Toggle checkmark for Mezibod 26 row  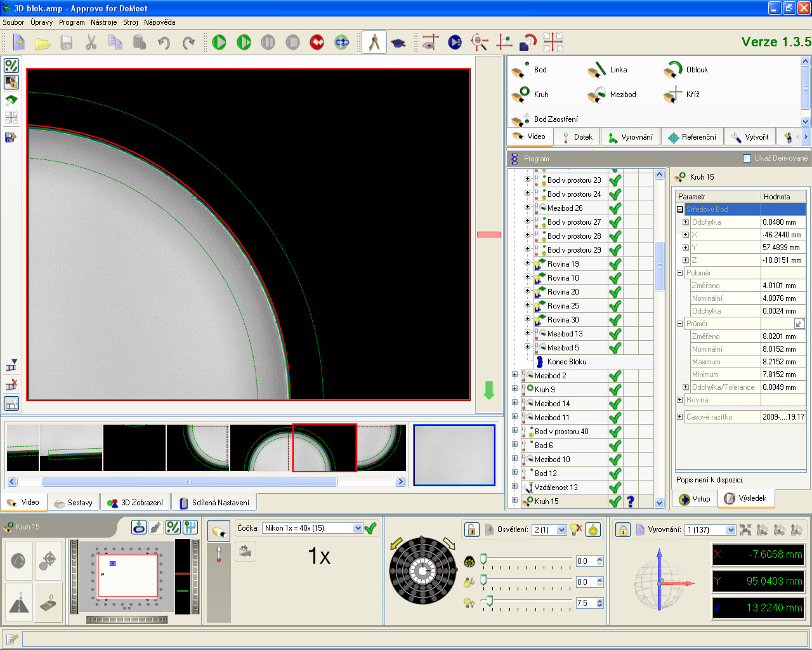tap(615, 208)
